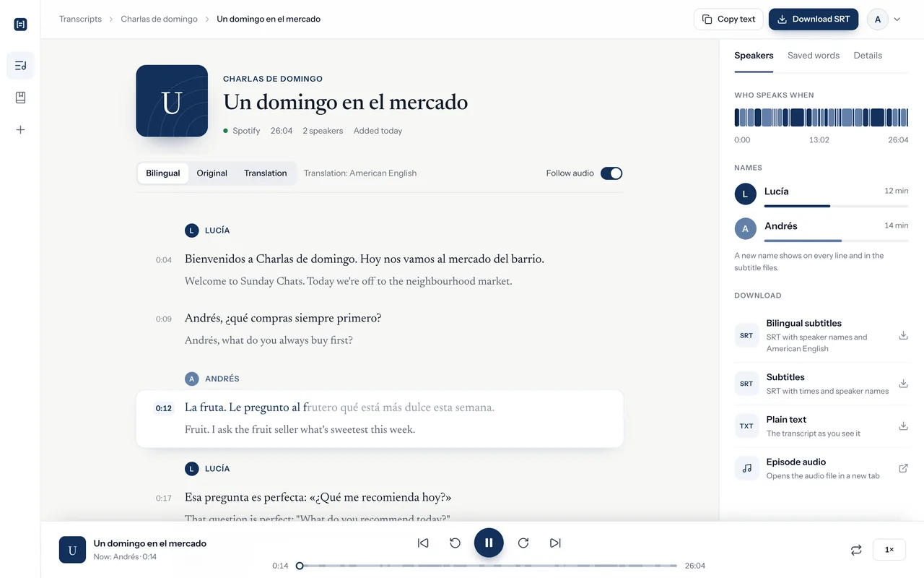Fast-forward audio with the forward-arrow icon
The height and width of the screenshot is (578, 924).
pos(523,543)
